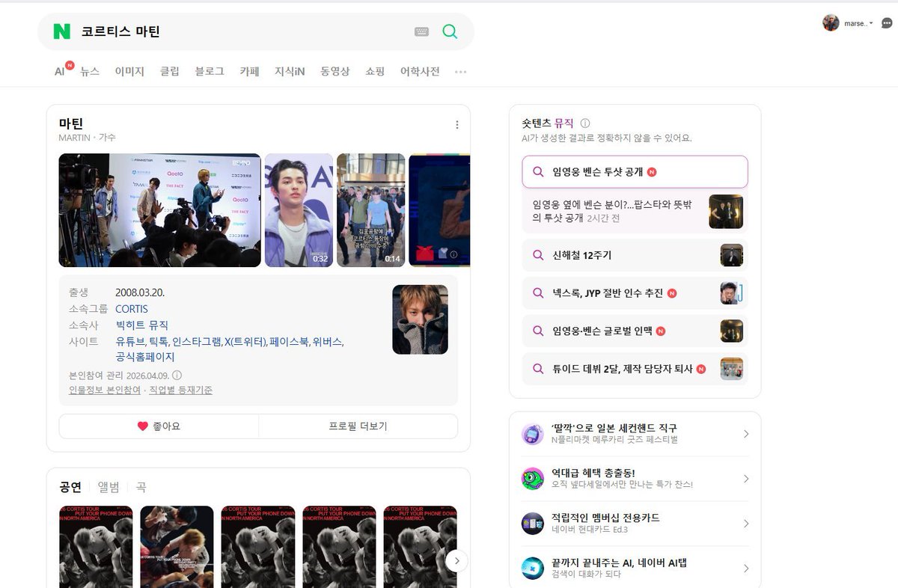Image resolution: width=898 pixels, height=588 pixels.
Task: Click the 직업별 등재기준 link
Action: (180, 391)
